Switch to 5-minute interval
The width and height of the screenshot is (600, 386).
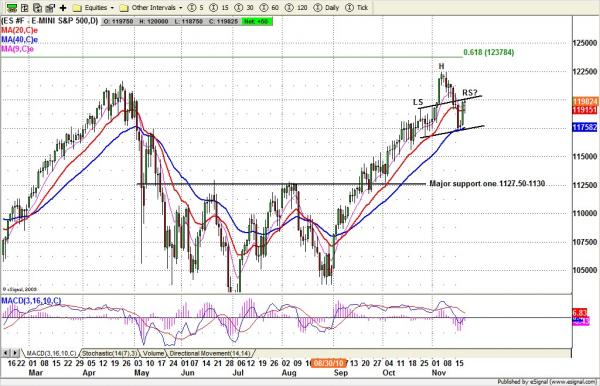click(196, 7)
